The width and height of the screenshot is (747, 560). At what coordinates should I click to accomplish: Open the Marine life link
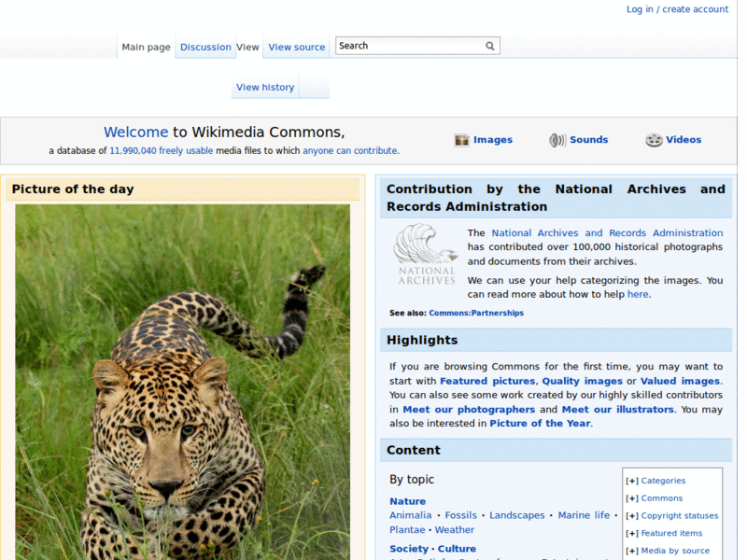click(x=584, y=515)
